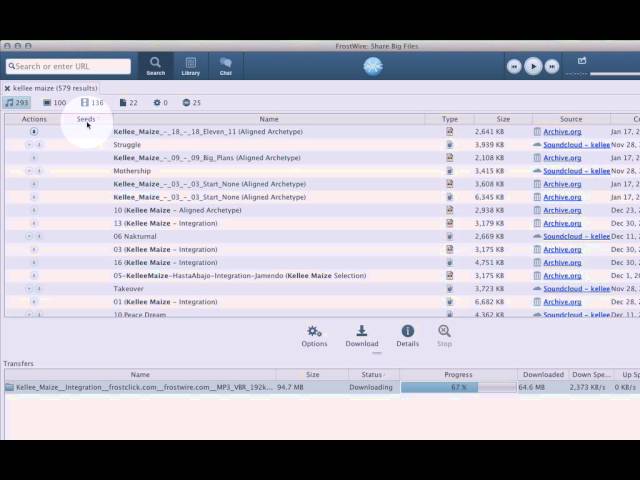
Task: Click the download action icon for Mothership
Action: pos(39,171)
